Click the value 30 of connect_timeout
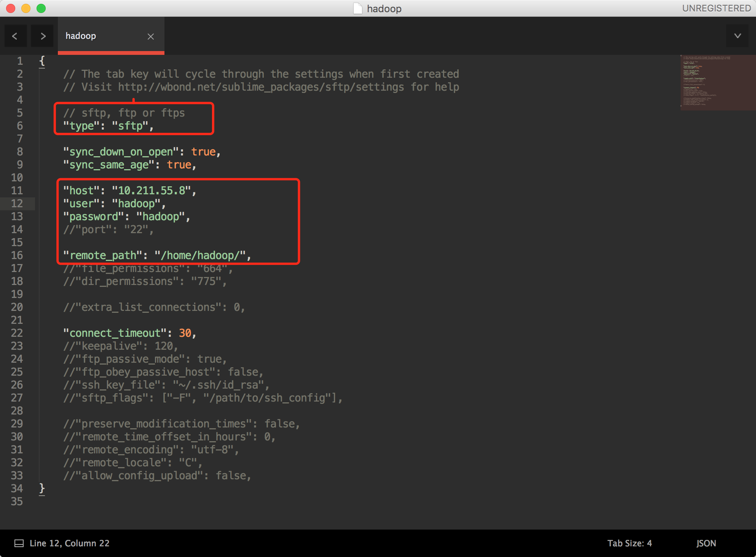This screenshot has width=756, height=557. point(185,333)
